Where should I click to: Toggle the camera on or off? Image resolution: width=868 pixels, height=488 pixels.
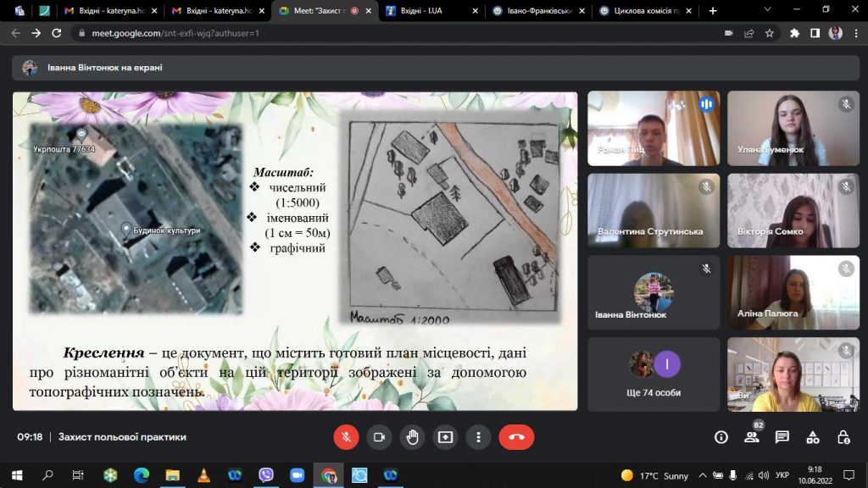[x=379, y=437]
